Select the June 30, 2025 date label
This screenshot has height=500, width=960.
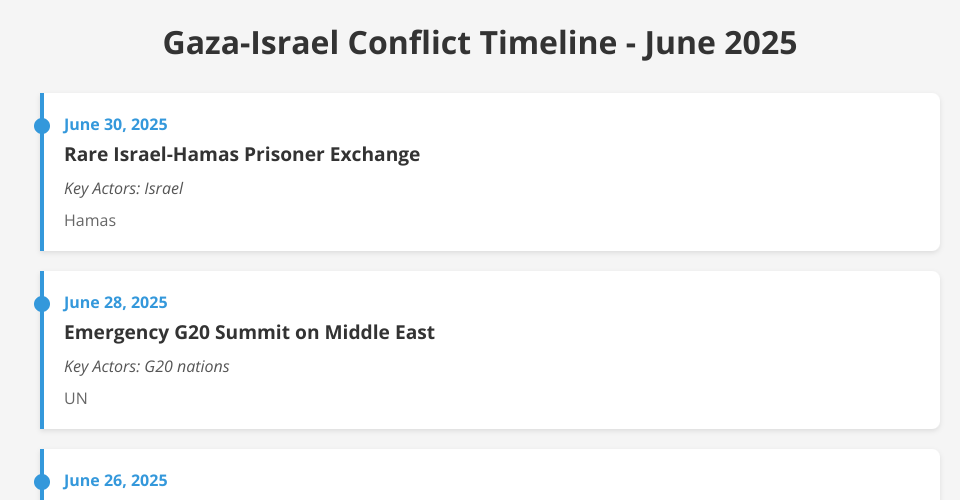tap(116, 124)
